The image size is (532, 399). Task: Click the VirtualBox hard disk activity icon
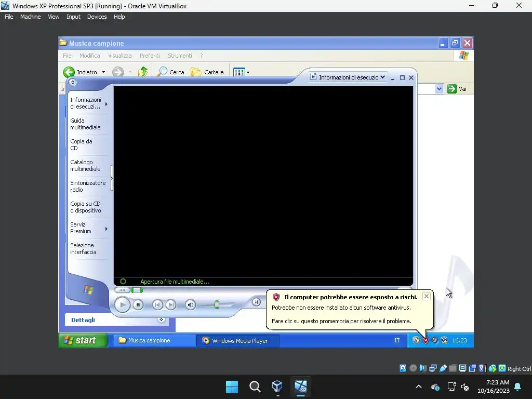(403, 368)
